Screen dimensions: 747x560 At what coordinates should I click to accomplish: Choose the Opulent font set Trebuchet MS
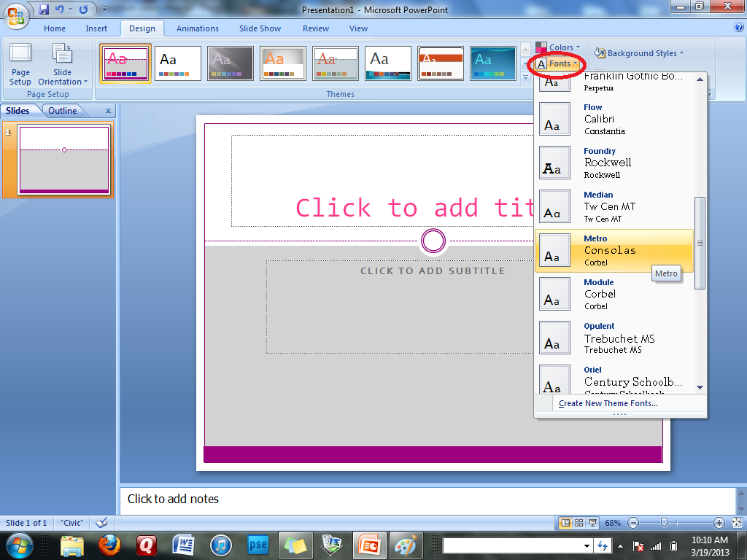point(614,338)
